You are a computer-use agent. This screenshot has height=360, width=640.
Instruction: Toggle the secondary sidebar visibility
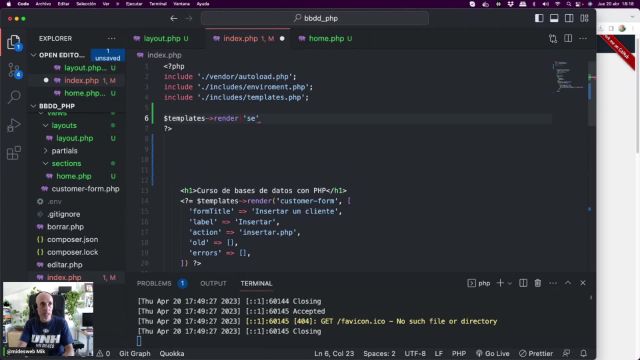tap(569, 18)
